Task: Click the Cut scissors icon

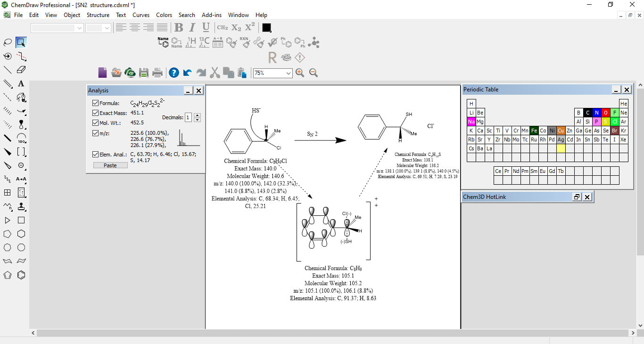Action: click(x=215, y=73)
